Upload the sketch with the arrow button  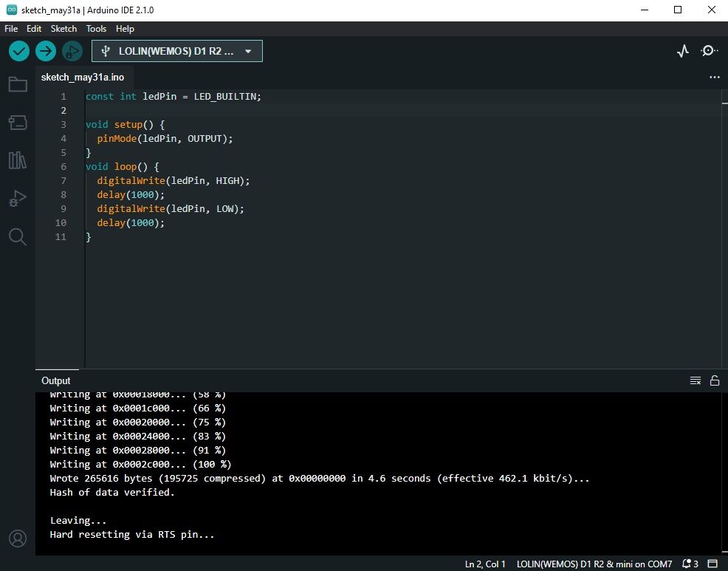pos(46,51)
